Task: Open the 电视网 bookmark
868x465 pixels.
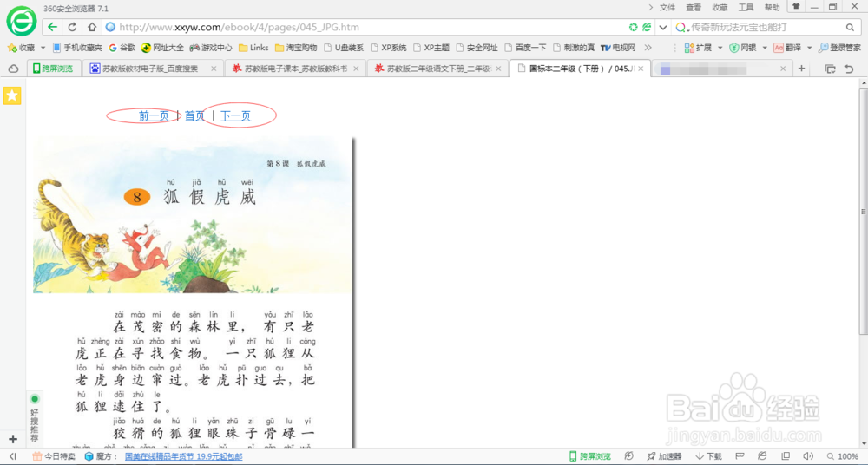Action: pyautogui.click(x=618, y=48)
